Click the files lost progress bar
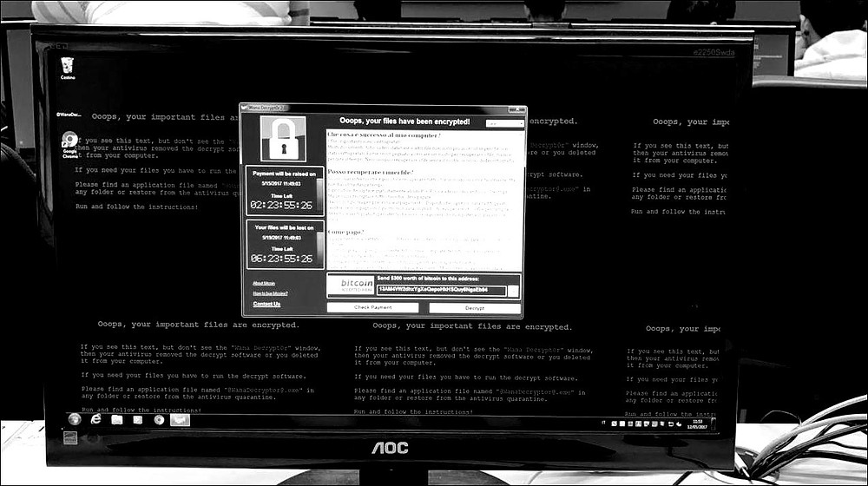Screen dimensions: 868x486 coord(319,248)
